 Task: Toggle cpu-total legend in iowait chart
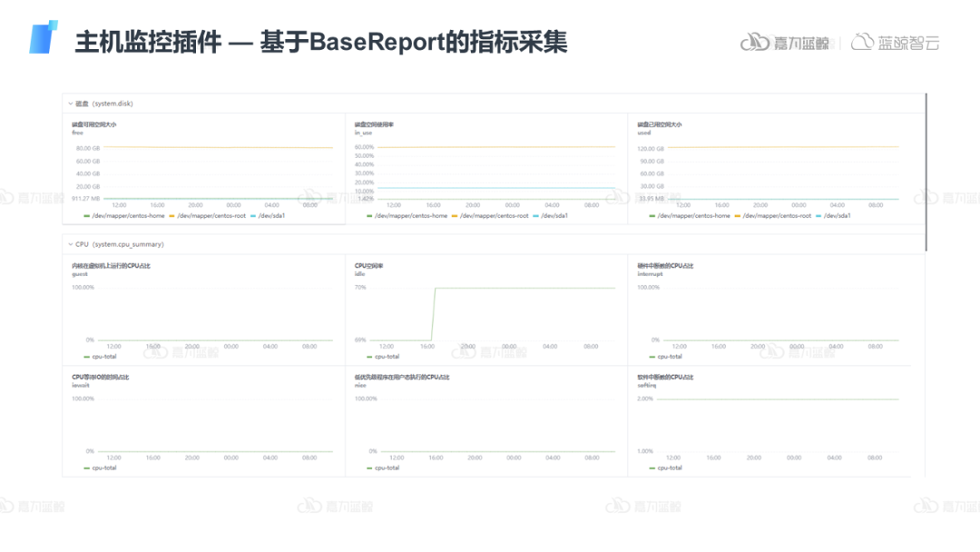100,468
